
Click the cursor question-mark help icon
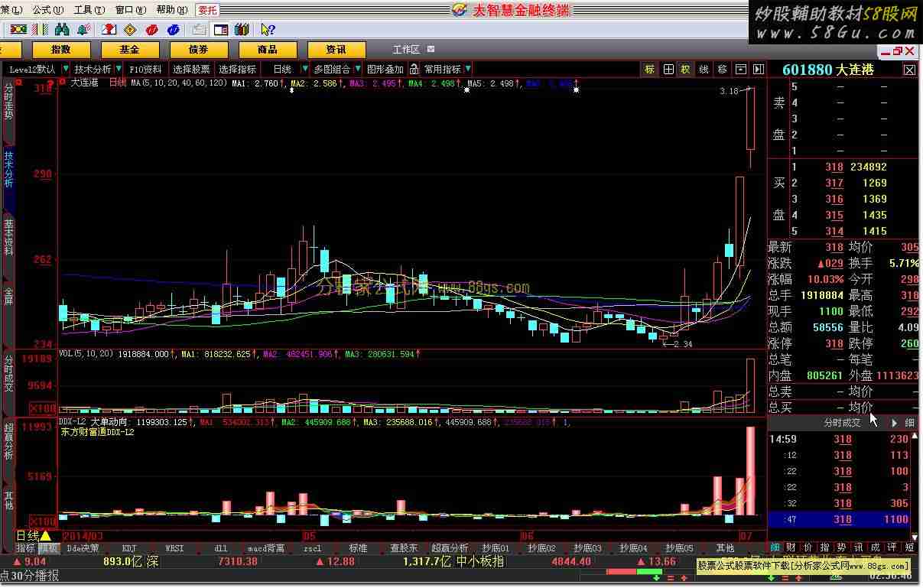[268, 30]
